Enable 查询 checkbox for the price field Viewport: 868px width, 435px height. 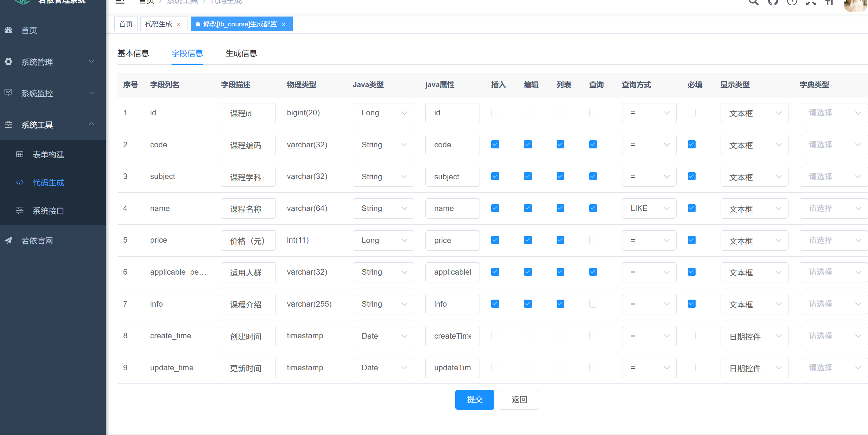[x=593, y=240]
